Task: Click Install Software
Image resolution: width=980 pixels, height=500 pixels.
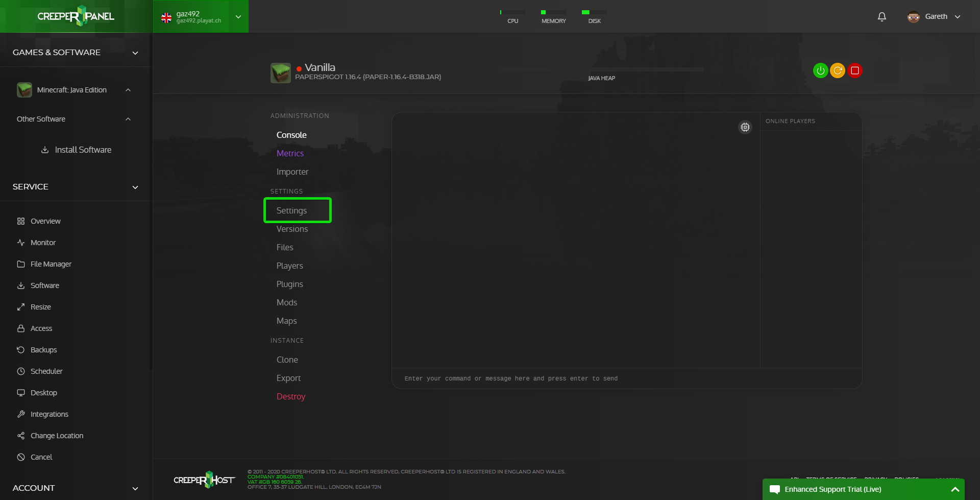Action: (83, 150)
